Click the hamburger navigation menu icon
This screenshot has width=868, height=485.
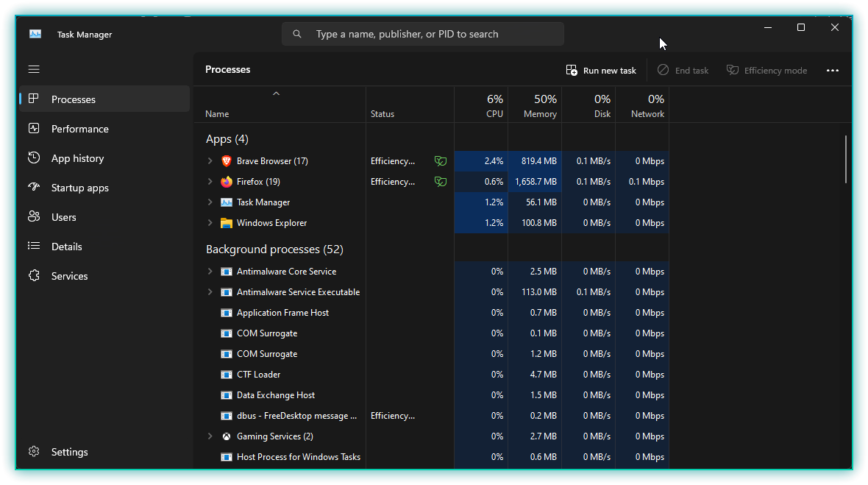(x=34, y=69)
